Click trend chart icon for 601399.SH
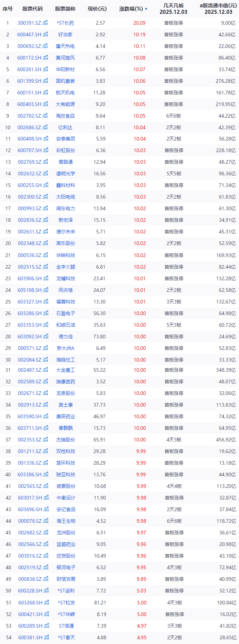 (46, 81)
